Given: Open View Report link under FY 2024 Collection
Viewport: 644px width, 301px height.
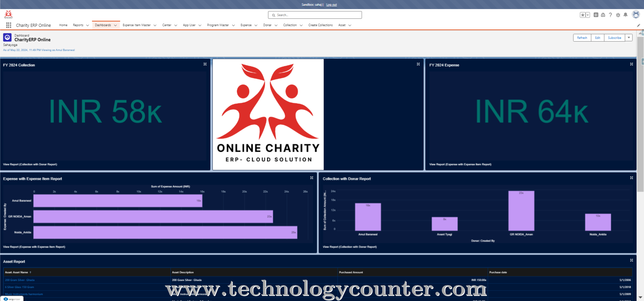Looking at the screenshot, I should click(x=30, y=164).
